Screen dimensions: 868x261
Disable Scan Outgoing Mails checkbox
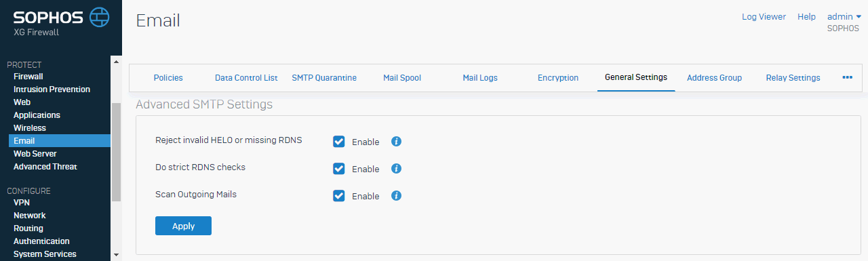(x=339, y=196)
